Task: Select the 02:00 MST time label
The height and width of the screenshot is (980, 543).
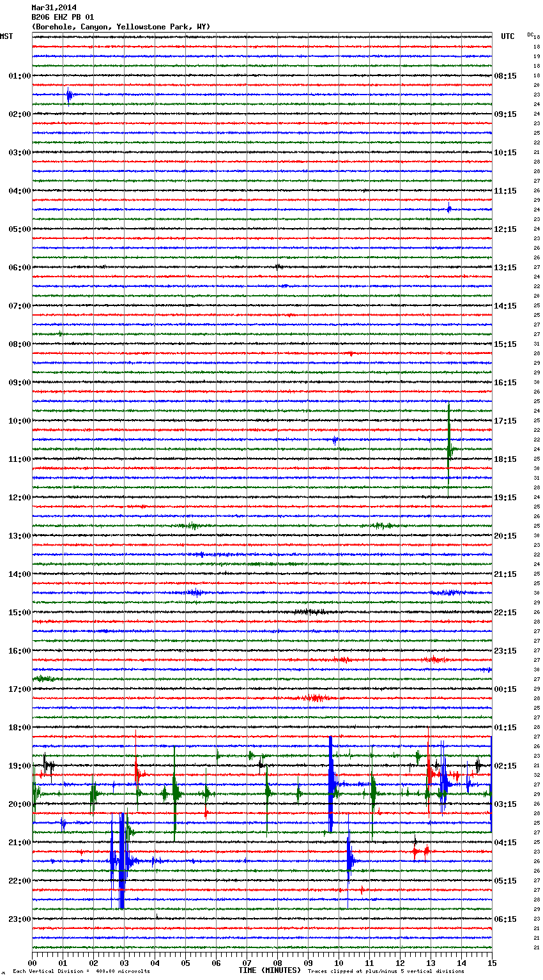Action: pyautogui.click(x=20, y=114)
